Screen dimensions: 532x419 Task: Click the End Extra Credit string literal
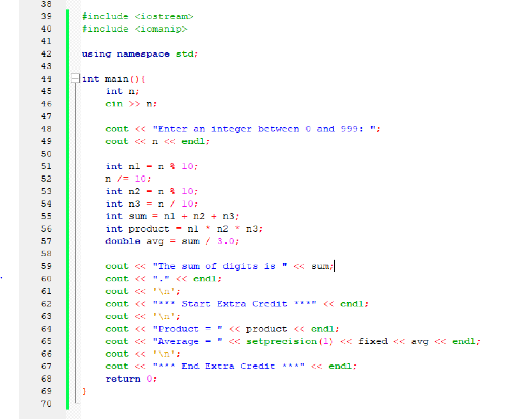tap(229, 366)
